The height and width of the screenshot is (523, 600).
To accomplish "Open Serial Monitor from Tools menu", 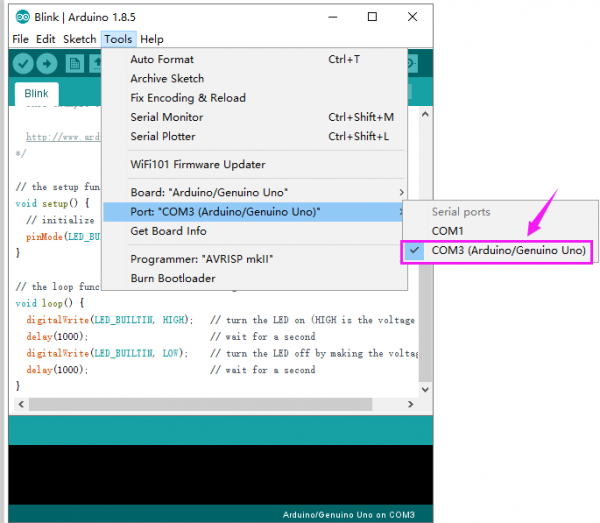I will point(255,117).
